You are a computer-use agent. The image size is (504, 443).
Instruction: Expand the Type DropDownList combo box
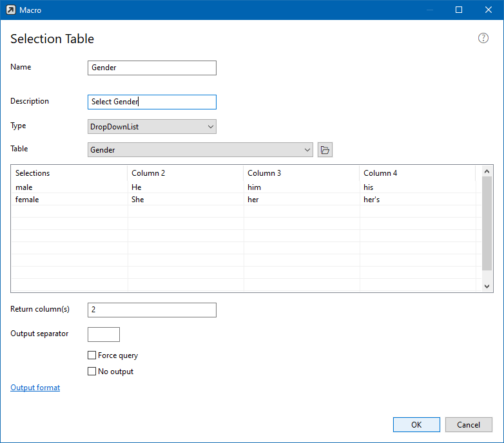point(151,127)
